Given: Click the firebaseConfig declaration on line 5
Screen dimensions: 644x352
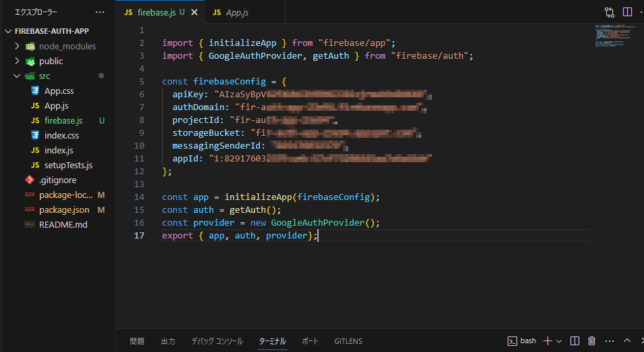Looking at the screenshot, I should [x=230, y=82].
